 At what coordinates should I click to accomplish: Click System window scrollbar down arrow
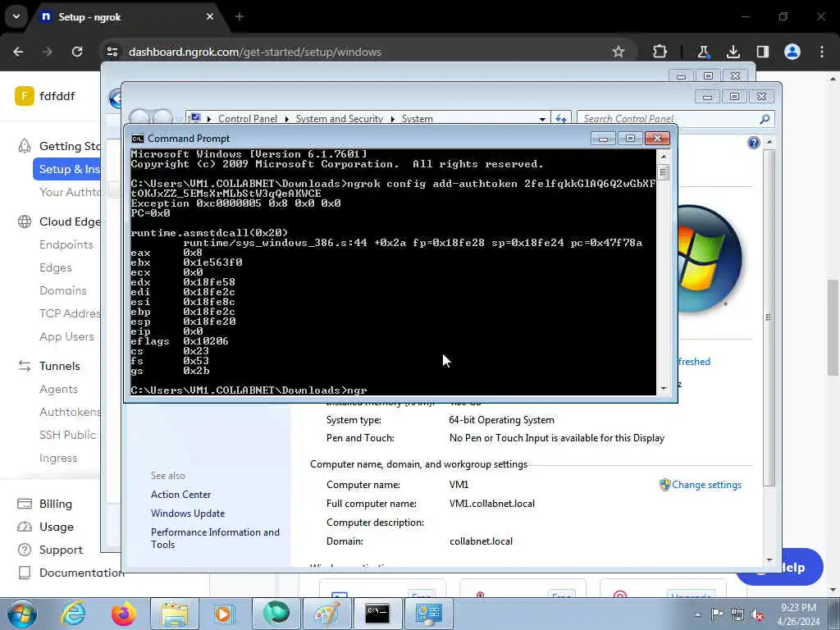pyautogui.click(x=769, y=560)
